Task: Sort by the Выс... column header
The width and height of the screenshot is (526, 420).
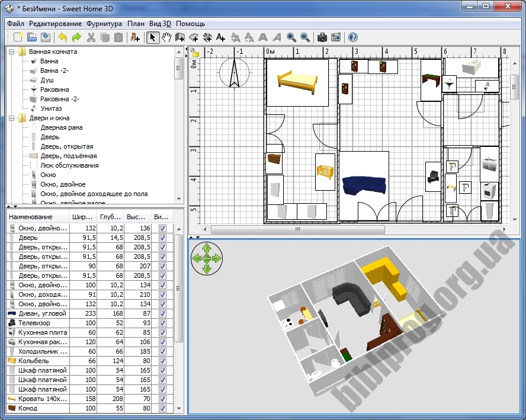Action: 137,217
